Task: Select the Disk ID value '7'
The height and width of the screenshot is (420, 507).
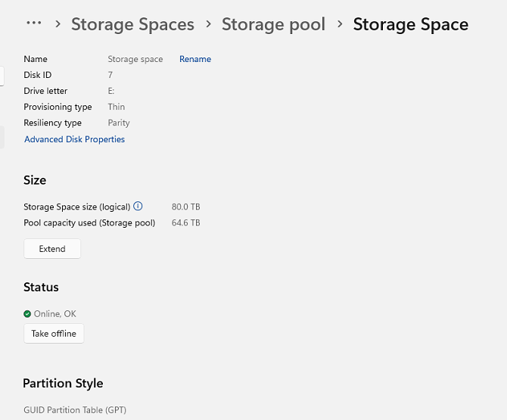Action: click(110, 75)
